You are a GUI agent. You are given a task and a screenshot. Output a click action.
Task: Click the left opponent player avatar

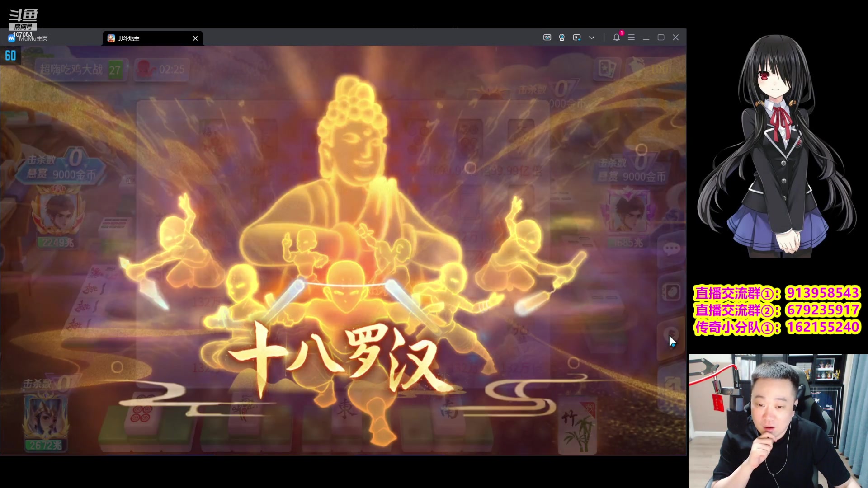point(57,212)
